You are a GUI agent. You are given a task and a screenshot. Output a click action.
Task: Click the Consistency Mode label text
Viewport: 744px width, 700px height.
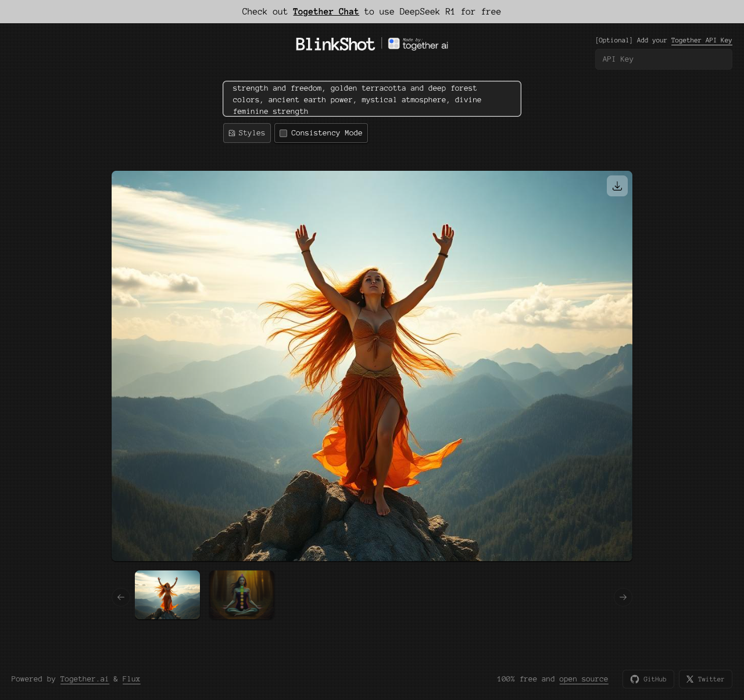click(326, 133)
